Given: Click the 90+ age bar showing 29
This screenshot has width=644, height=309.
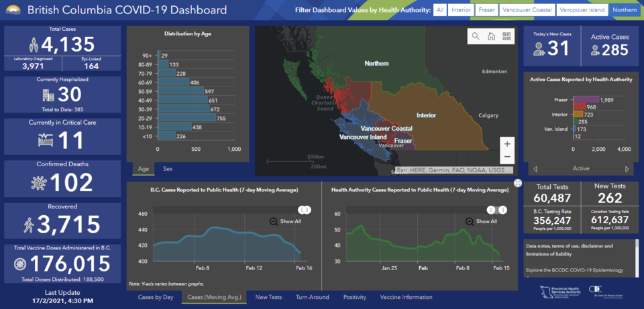Looking at the screenshot, I should point(159,56).
